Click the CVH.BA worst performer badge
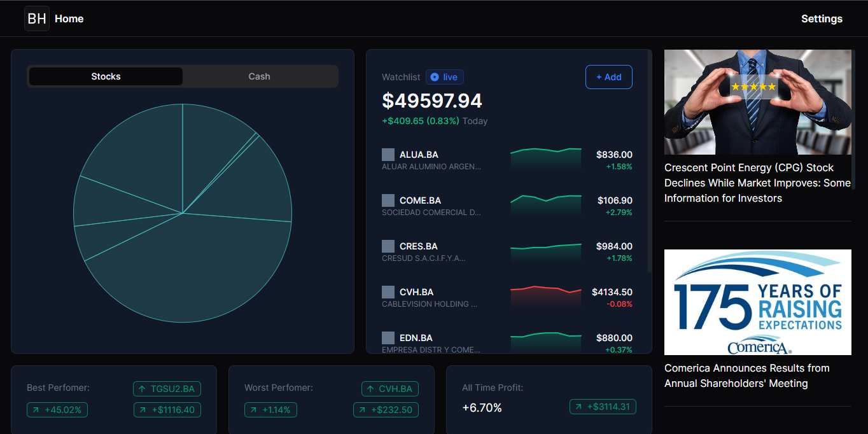Viewport: 868px width, 434px height. (390, 389)
